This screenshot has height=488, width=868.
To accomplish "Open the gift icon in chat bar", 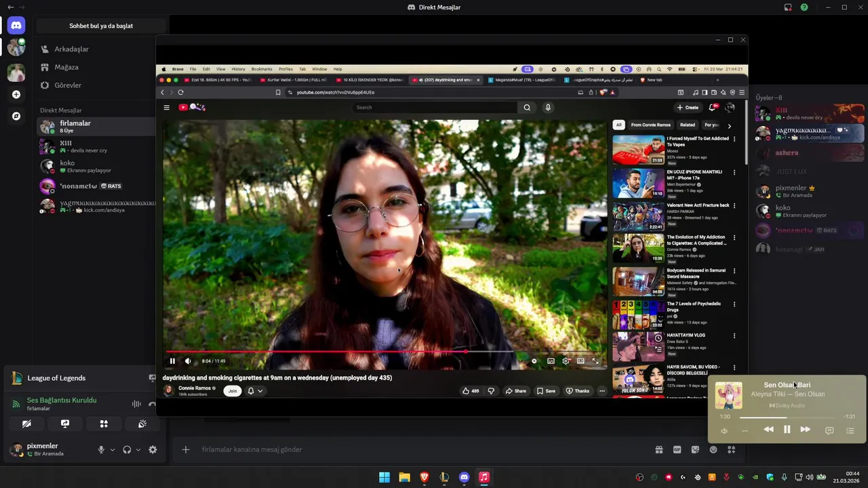I will pos(658,449).
